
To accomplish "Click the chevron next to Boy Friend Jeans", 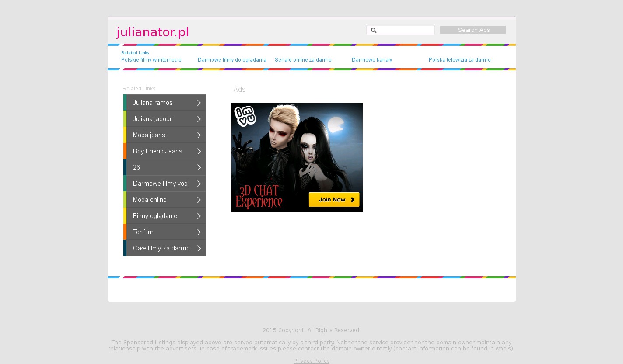I will (199, 151).
